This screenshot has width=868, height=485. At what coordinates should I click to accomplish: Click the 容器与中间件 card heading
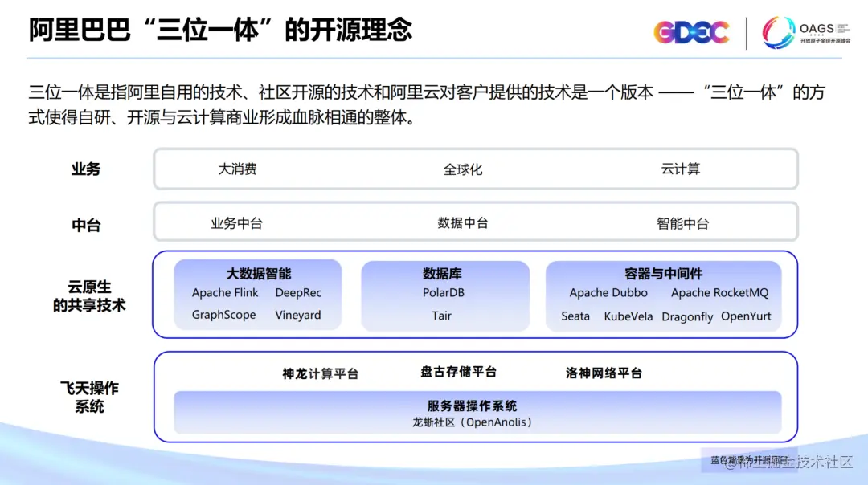click(x=663, y=273)
